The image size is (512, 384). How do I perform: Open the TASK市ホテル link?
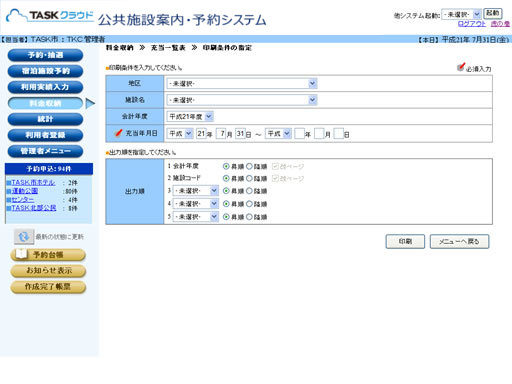[33, 183]
